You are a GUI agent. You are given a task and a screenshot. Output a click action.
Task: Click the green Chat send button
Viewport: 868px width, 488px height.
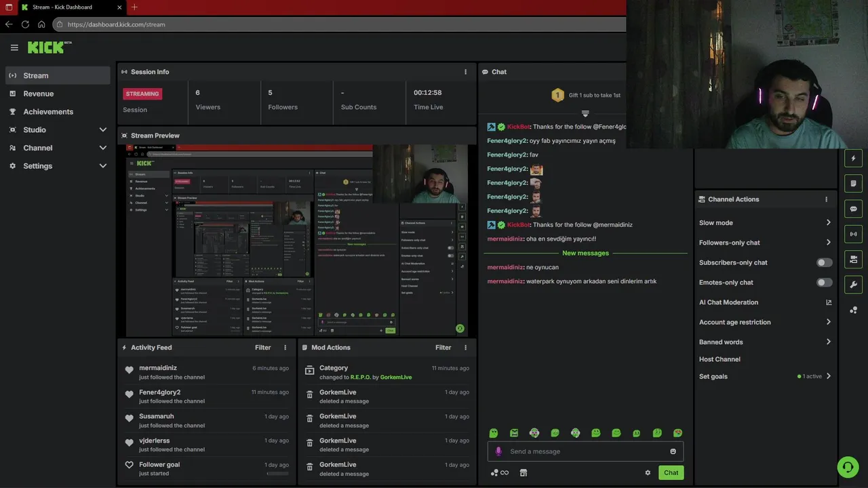671,473
